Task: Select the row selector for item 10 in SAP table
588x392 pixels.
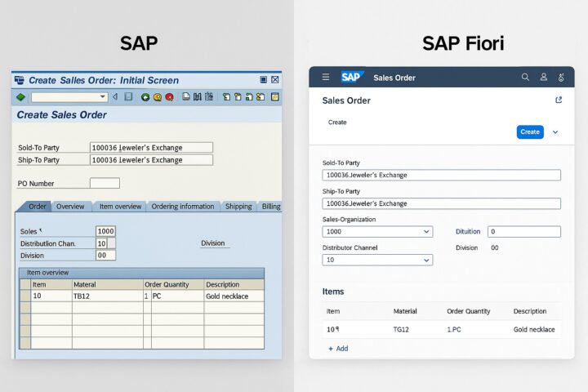Action: [25, 296]
